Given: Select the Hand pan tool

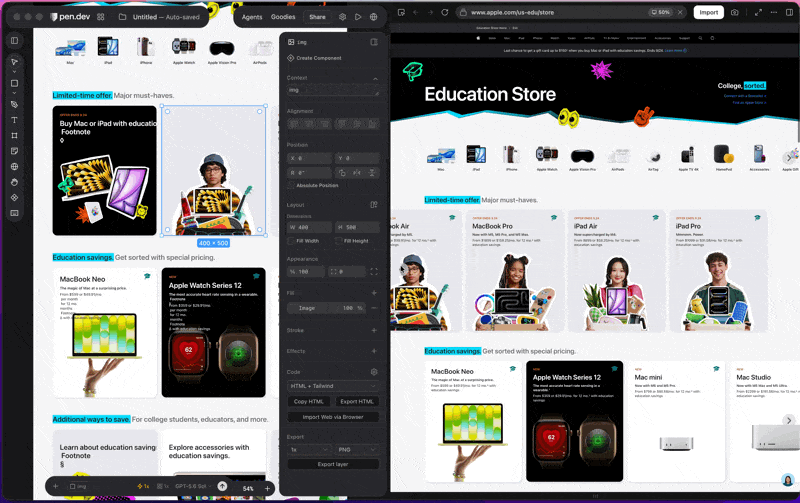Looking at the screenshot, I should click(14, 182).
